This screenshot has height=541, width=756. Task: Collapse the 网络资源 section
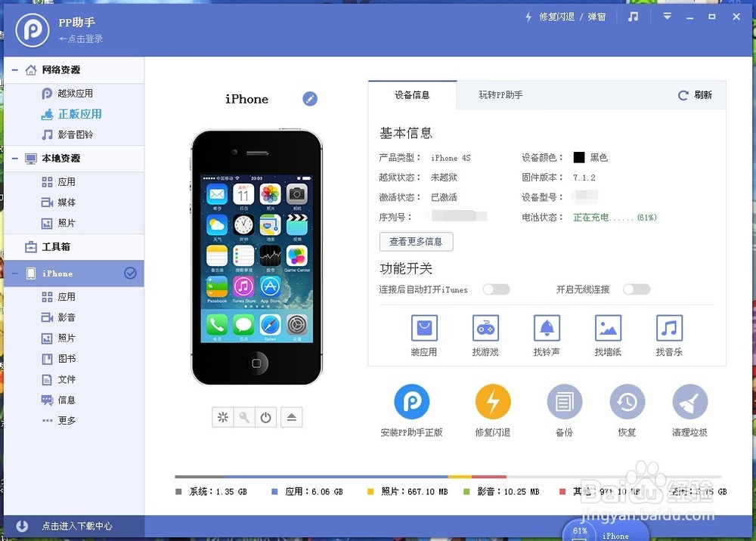(x=15, y=70)
